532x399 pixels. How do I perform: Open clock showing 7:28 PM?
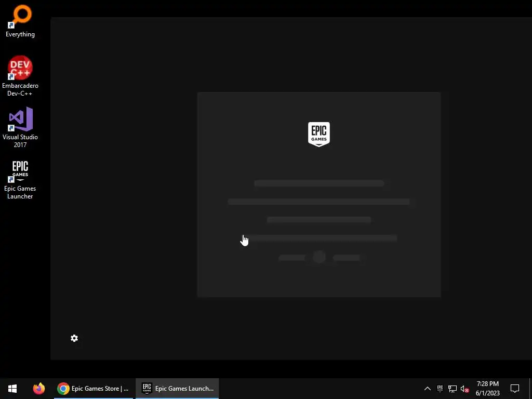coord(487,389)
